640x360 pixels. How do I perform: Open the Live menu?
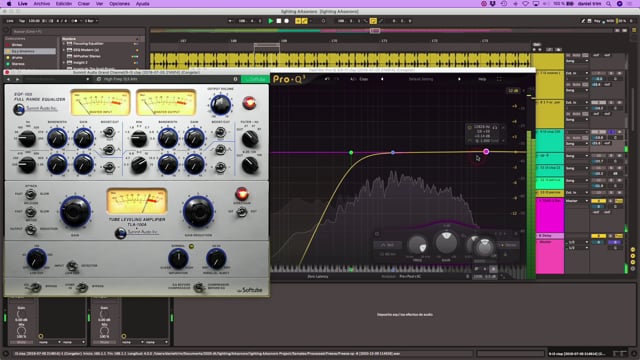22,4
